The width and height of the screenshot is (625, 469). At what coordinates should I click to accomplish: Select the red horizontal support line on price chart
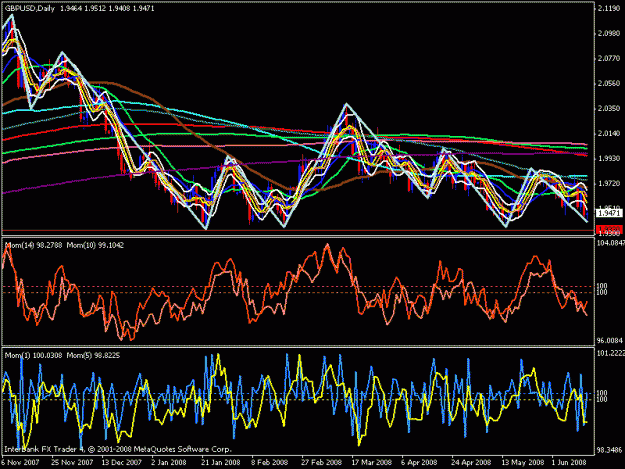click(x=298, y=230)
